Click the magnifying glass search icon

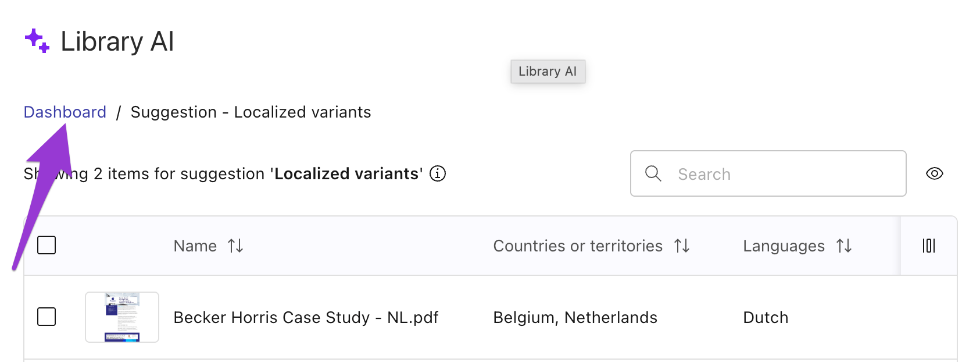(653, 173)
